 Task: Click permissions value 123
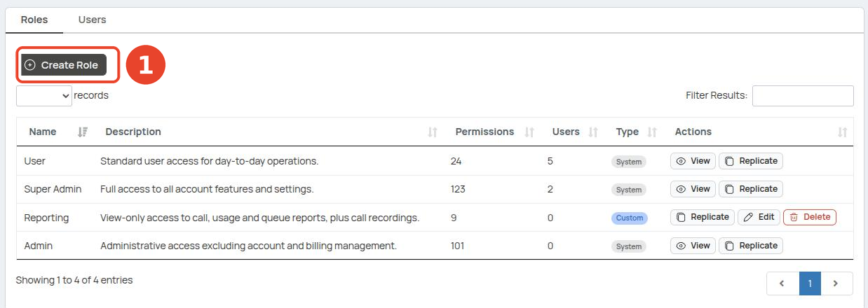tap(458, 189)
